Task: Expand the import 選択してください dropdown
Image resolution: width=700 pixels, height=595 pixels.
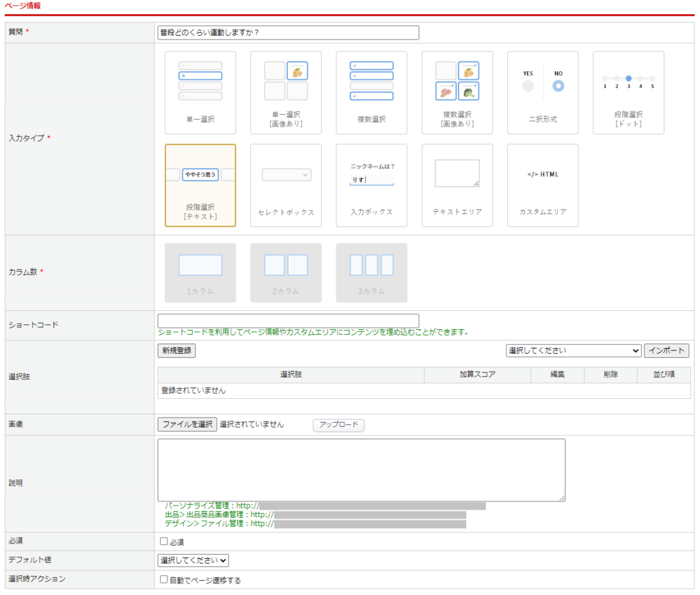Action: [573, 350]
